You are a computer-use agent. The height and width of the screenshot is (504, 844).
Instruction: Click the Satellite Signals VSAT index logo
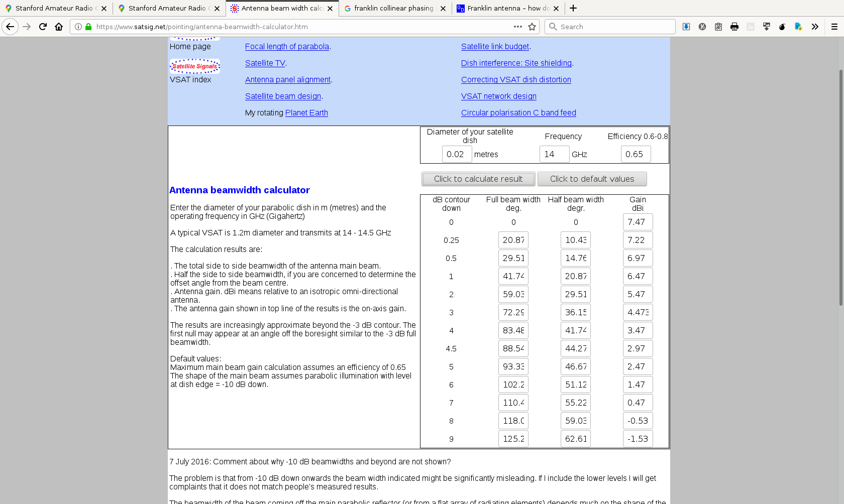coord(195,66)
